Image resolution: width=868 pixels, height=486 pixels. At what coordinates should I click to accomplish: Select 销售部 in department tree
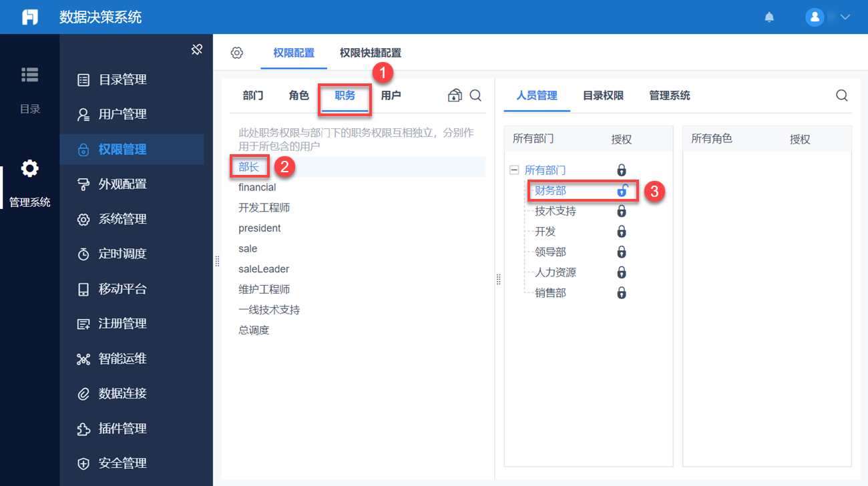click(551, 293)
